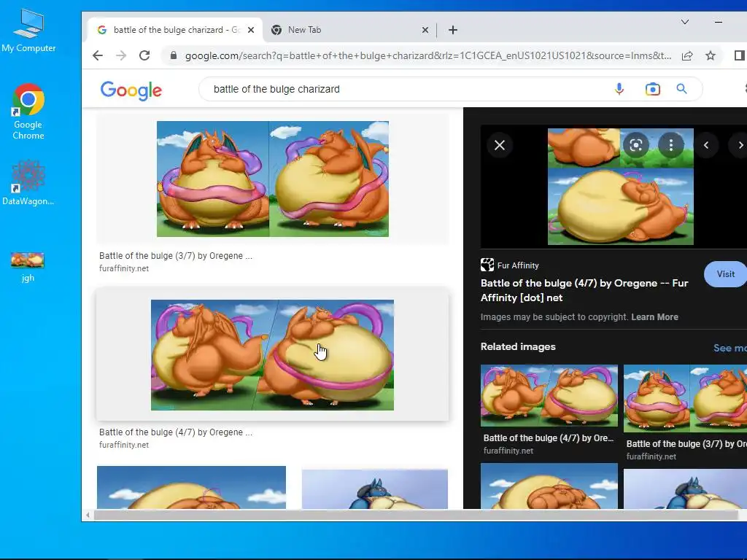Image resolution: width=747 pixels, height=560 pixels.
Task: Open Google Lens on preview image
Action: [x=635, y=145]
